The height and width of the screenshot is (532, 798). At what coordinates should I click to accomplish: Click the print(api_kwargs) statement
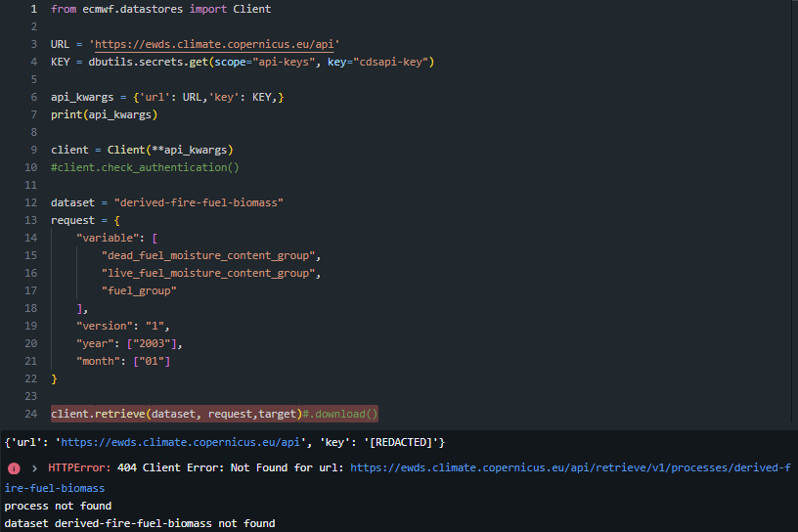104,114
